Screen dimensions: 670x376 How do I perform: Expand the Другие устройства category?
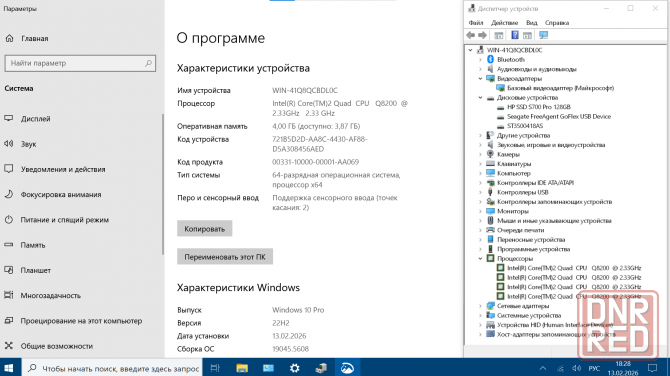pos(480,135)
